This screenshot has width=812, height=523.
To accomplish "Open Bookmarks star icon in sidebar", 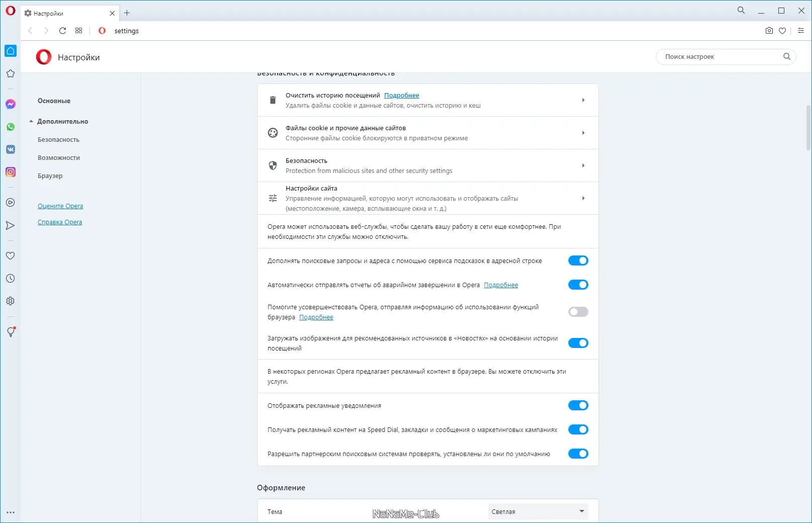I will click(11, 73).
